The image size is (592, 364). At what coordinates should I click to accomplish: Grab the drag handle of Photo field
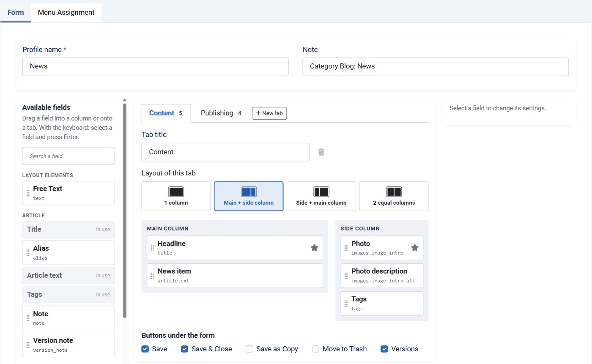(x=346, y=248)
